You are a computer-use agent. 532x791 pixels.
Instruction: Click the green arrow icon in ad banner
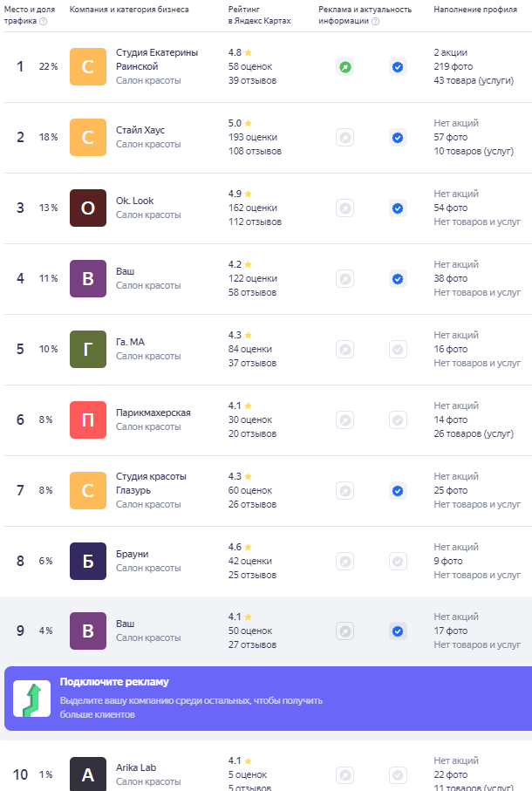pos(31,699)
